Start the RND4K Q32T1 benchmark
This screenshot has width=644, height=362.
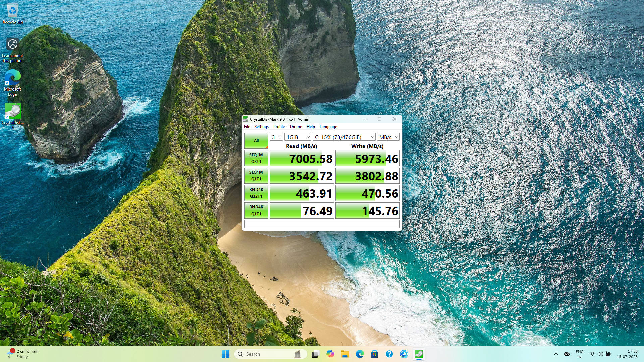point(256,193)
